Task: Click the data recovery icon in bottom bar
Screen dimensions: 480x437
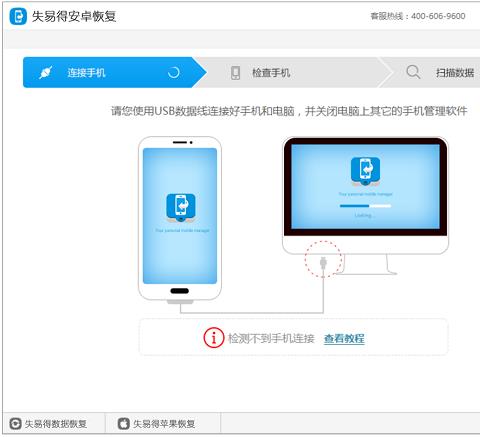Action: click(15, 424)
